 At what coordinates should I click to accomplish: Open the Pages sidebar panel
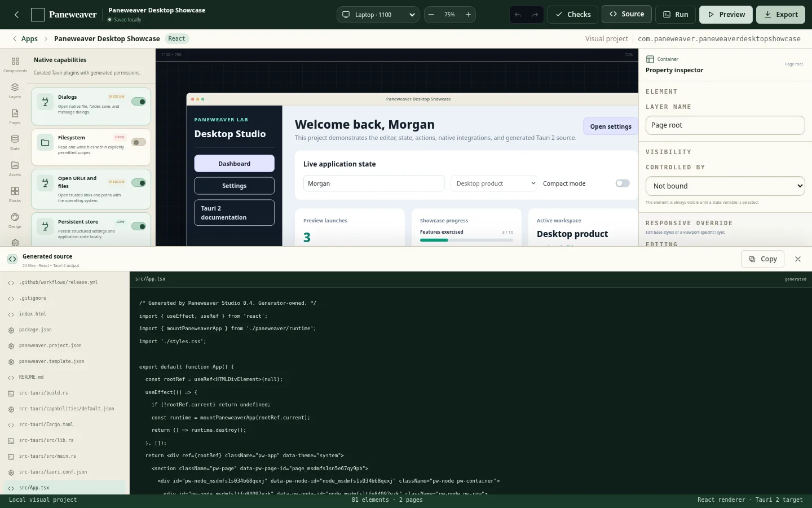[x=15, y=116]
